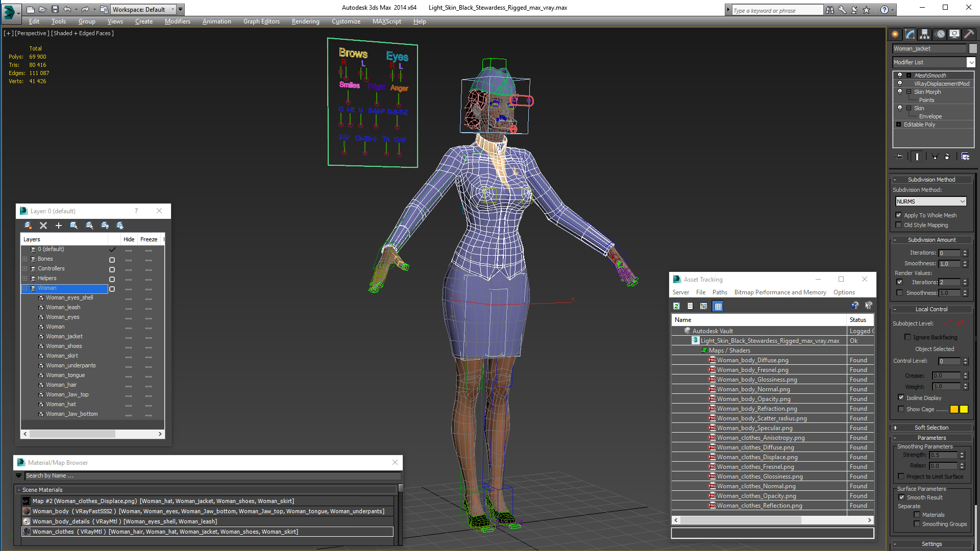Toggle Old Style Mapping checkbox

(899, 225)
